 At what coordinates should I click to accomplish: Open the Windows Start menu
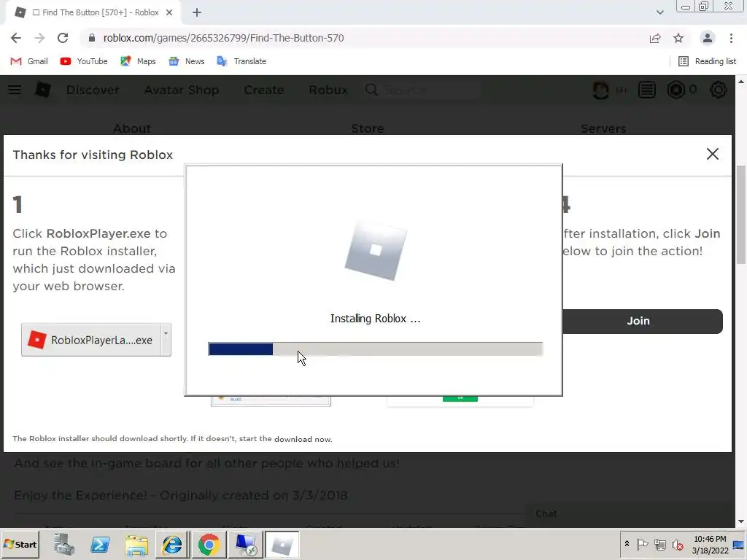(x=20, y=544)
